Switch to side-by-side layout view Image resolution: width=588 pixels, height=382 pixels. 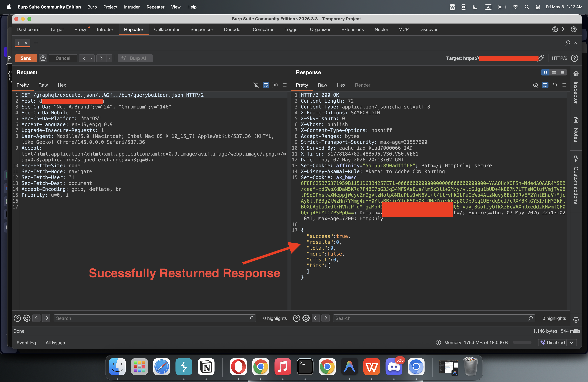(x=546, y=72)
